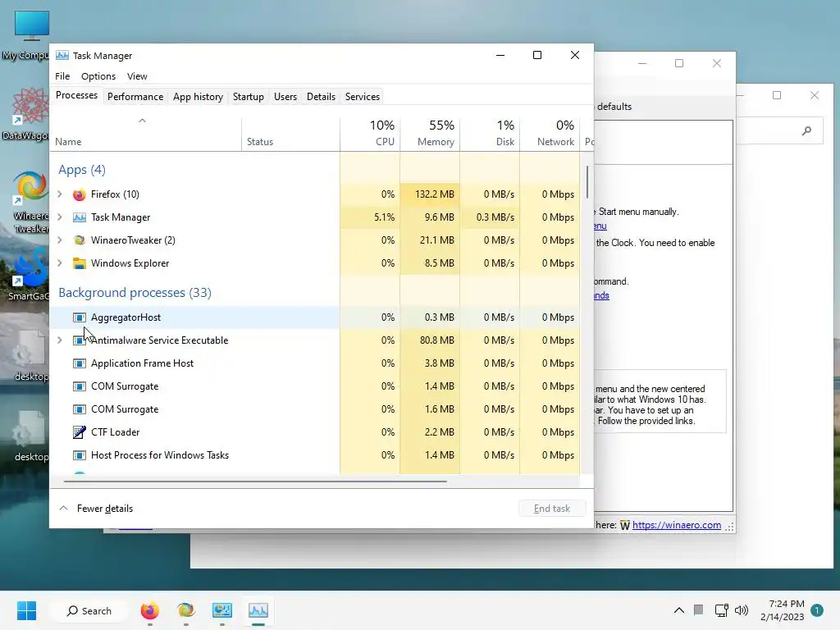This screenshot has height=630, width=840.
Task: Click the horizontal scrollbar in process list
Action: (x=255, y=482)
